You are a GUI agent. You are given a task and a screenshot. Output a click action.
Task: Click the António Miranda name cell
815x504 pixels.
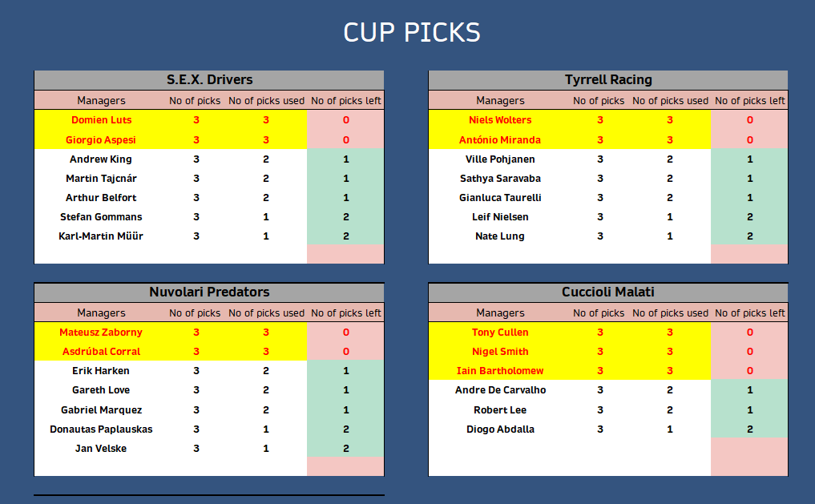[x=500, y=139]
